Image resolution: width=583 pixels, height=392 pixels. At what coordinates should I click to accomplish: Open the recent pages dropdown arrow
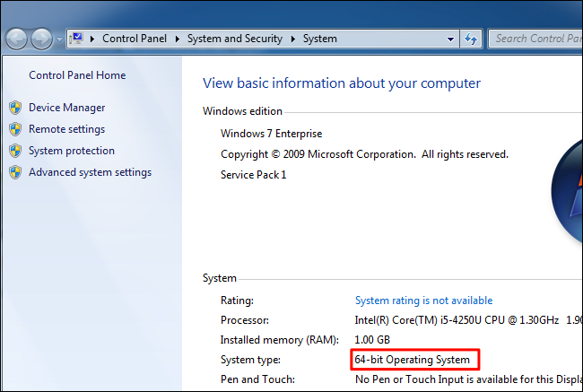pyautogui.click(x=60, y=39)
